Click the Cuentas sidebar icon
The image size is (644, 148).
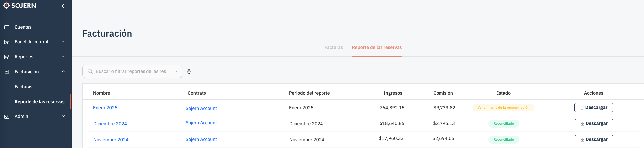[7, 27]
